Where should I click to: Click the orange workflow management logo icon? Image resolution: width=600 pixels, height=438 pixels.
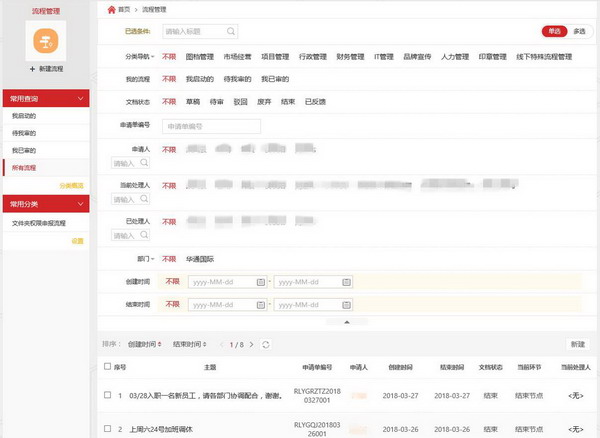[44, 39]
